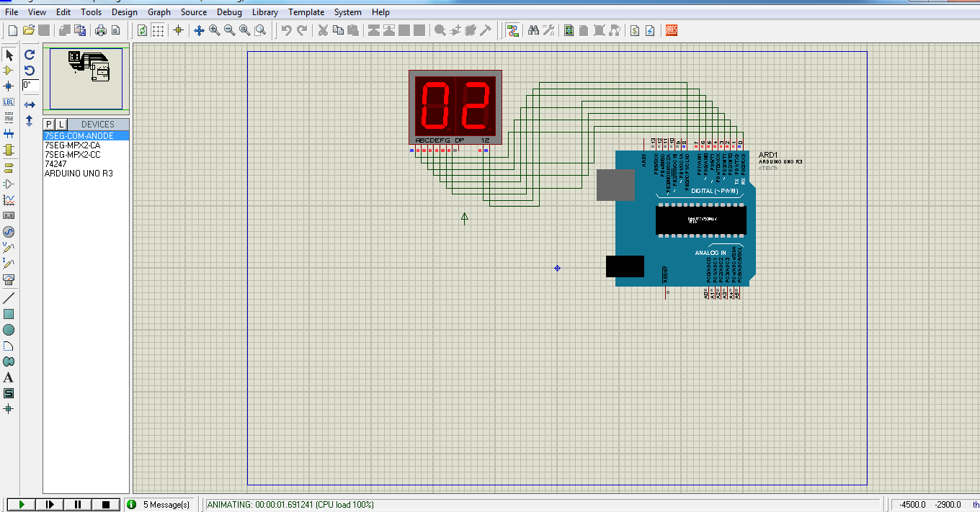Screen dimensions: 980x512
Task: Click the Y-Mirror vertical flip arrow
Action: pos(30,120)
